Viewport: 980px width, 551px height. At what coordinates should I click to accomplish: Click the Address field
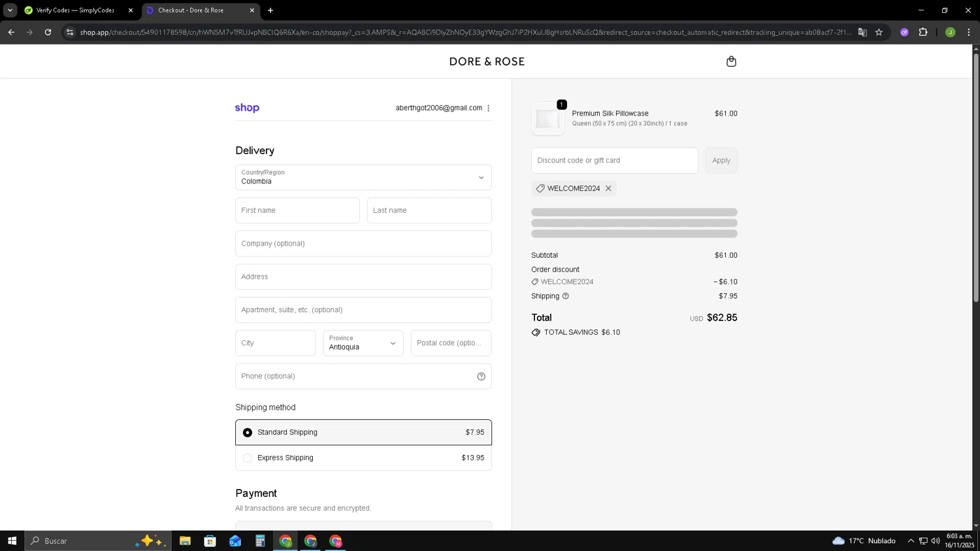363,277
